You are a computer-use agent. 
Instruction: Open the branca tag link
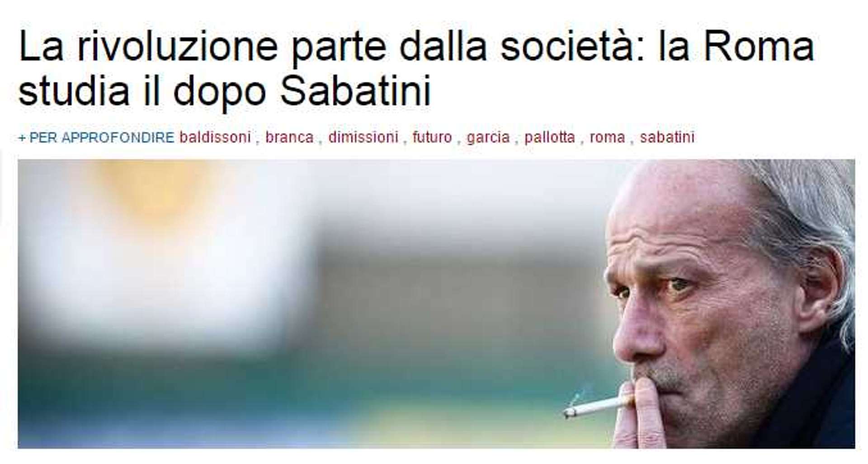(289, 137)
